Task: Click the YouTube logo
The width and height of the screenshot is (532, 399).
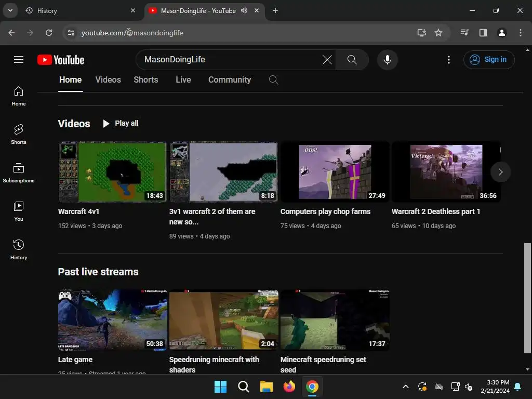Action: tap(61, 60)
